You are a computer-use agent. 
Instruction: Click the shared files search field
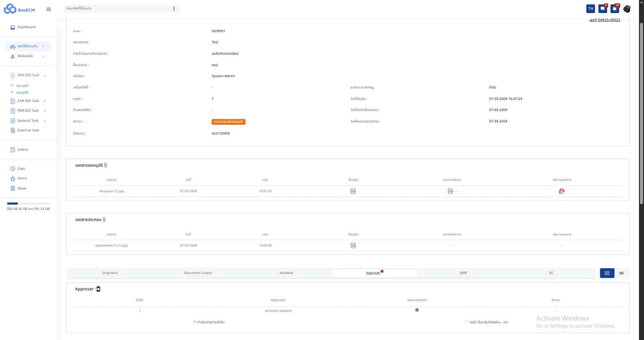pos(117,8)
